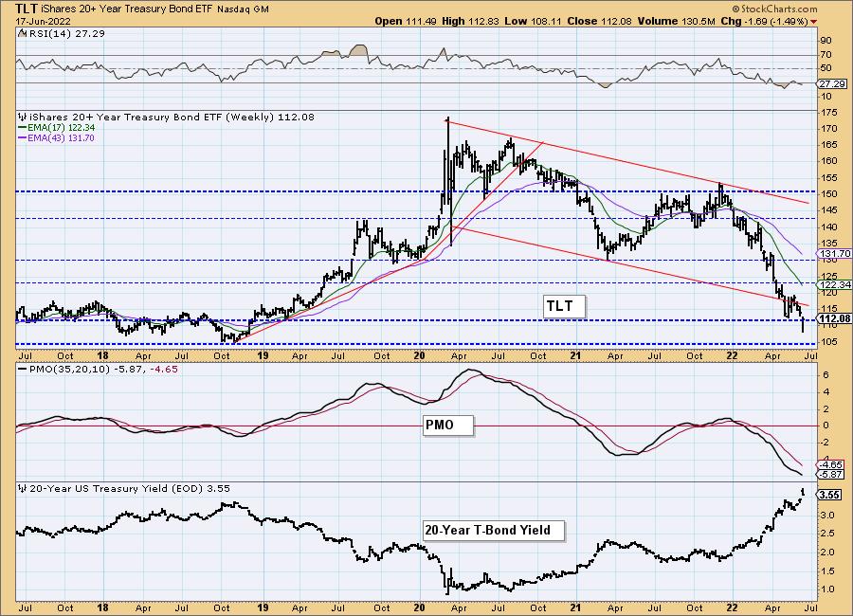Click the header title iShares 20+ Year Treasury Bond ETF
The image size is (853, 616).
pyautogui.click(x=128, y=9)
